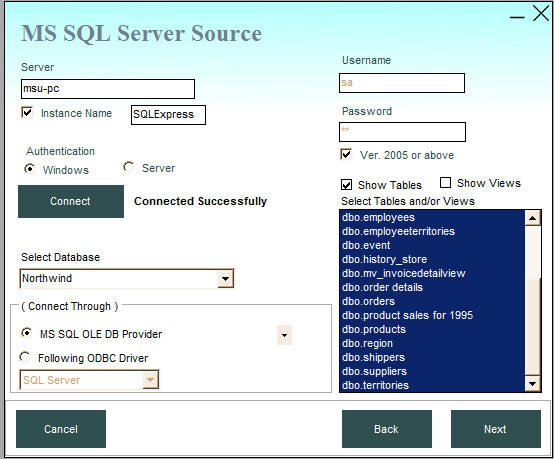
Task: Select dbo.territories in the table list
Action: click(432, 385)
